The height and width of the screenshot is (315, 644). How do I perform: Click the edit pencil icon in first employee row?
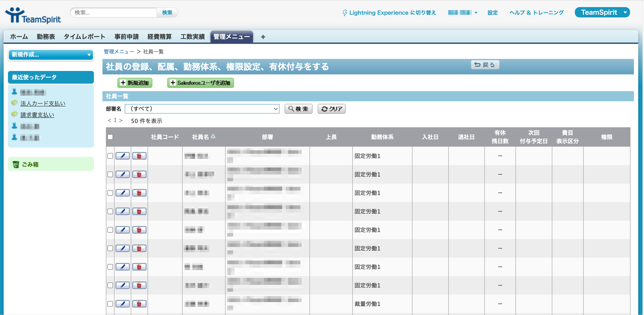pyautogui.click(x=122, y=156)
